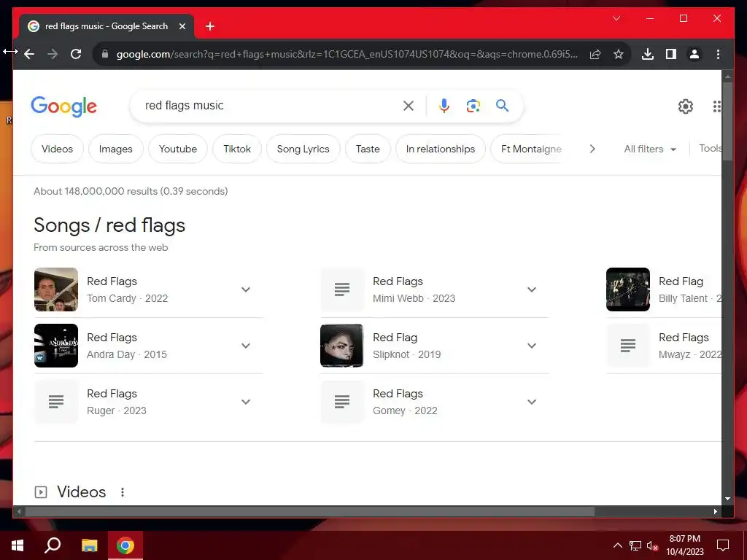Image resolution: width=747 pixels, height=560 pixels.
Task: Open File Explorer from the taskbar
Action: tap(89, 545)
